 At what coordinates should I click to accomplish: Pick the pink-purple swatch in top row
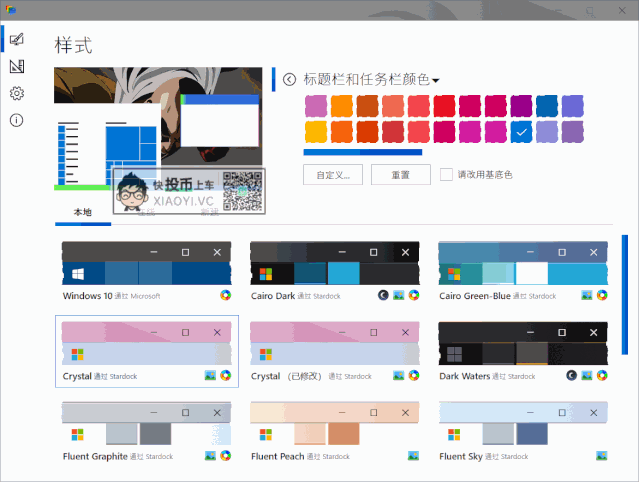click(316, 106)
